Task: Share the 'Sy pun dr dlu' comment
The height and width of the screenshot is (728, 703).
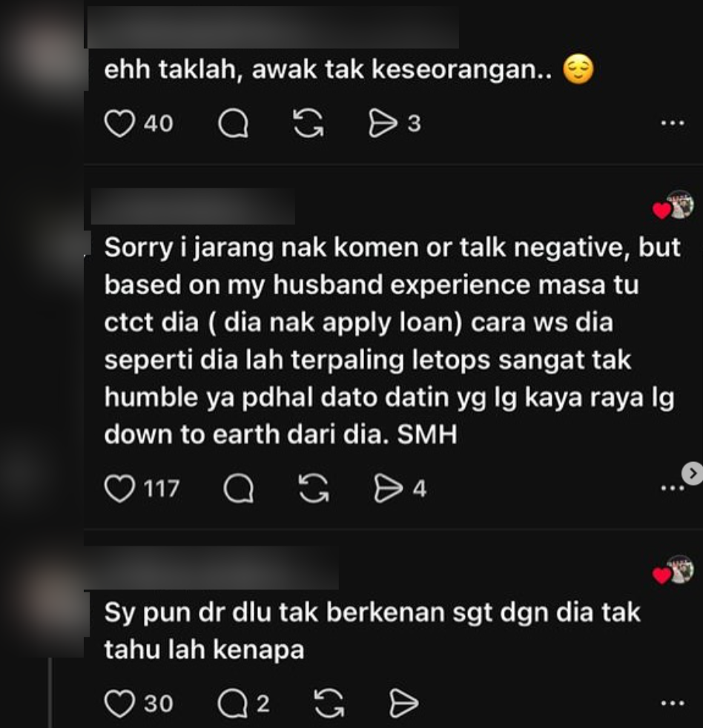Action: click(x=403, y=704)
